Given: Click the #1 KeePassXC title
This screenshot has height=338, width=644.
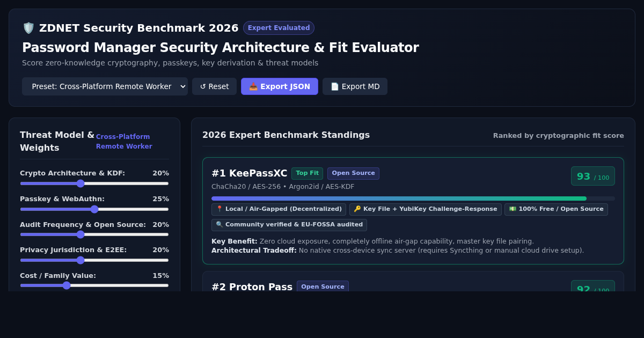Looking at the screenshot, I should (x=250, y=173).
